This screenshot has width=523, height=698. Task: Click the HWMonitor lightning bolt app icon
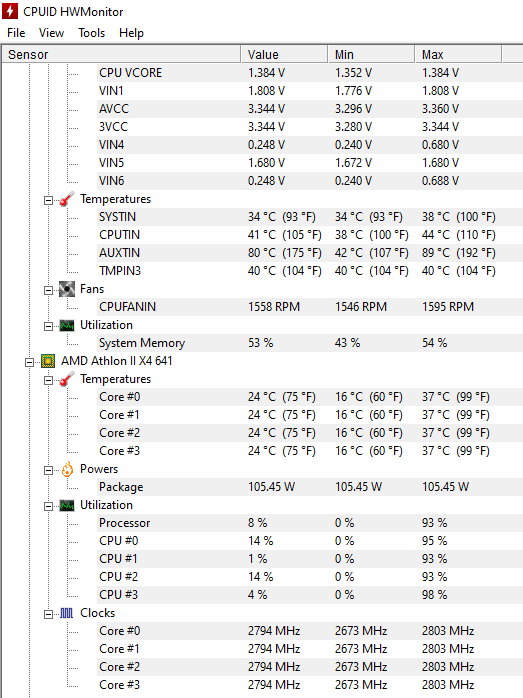coord(10,11)
